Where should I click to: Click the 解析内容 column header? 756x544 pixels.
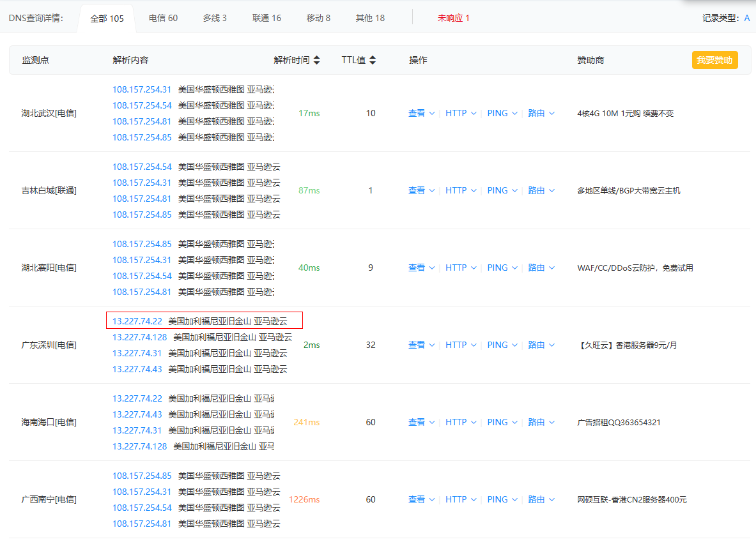pos(130,60)
